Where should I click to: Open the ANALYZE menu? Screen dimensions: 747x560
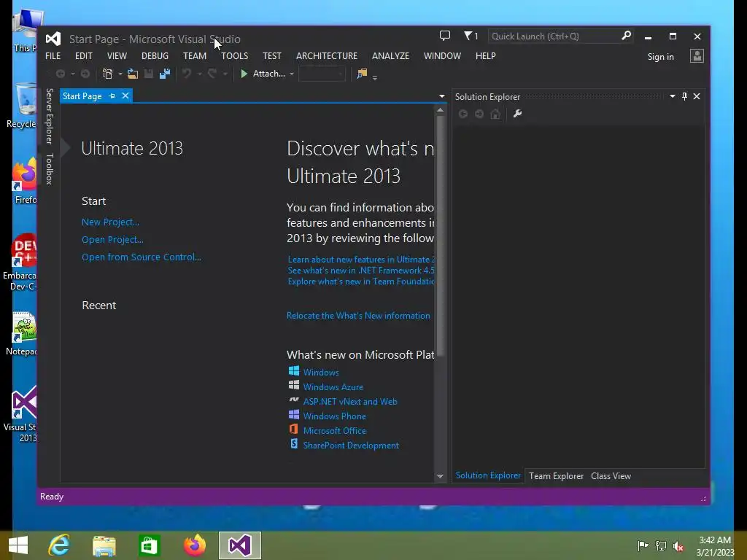[391, 55]
